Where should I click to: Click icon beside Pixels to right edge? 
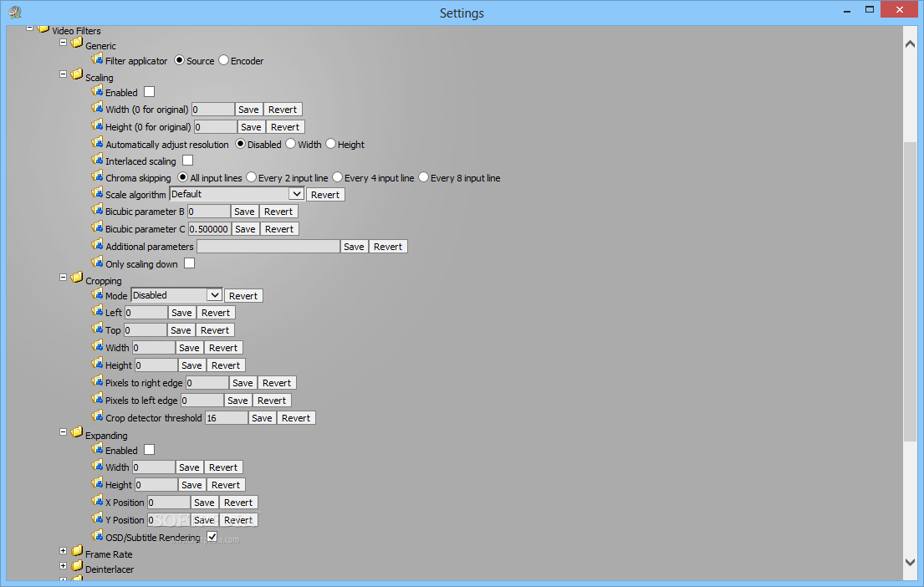click(97, 380)
